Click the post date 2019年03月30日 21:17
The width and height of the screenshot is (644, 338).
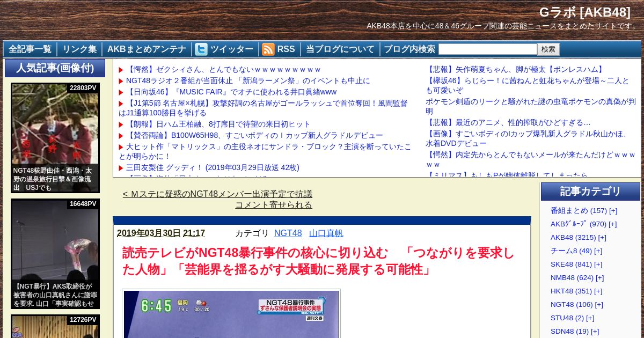pyautogui.click(x=161, y=233)
